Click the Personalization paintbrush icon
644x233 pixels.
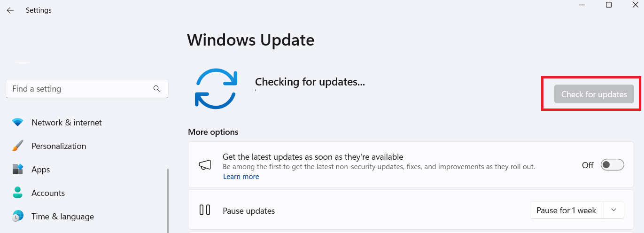(18, 146)
